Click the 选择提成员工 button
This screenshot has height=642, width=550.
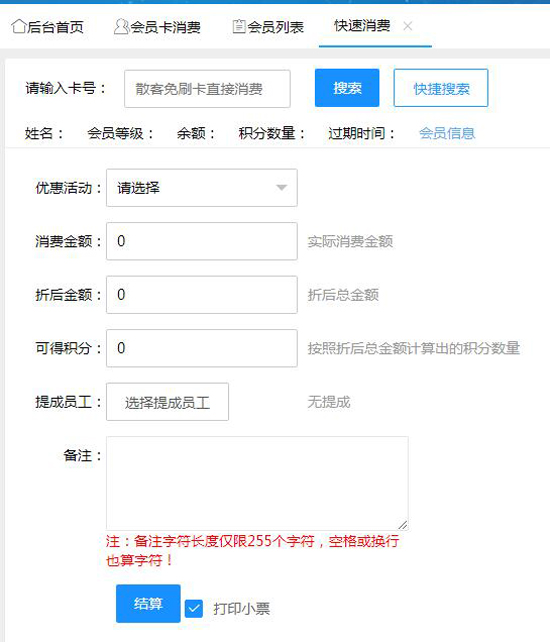click(167, 402)
